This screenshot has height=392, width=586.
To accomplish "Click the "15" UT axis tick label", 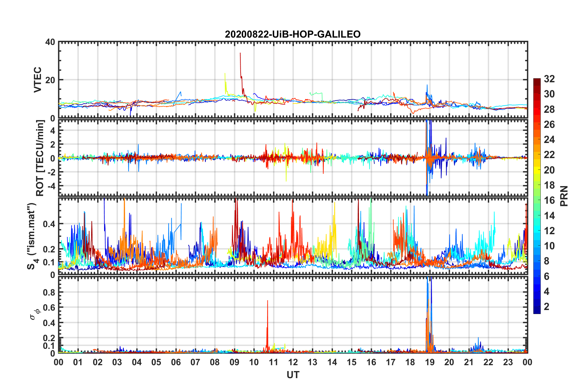I will pyautogui.click(x=352, y=362).
